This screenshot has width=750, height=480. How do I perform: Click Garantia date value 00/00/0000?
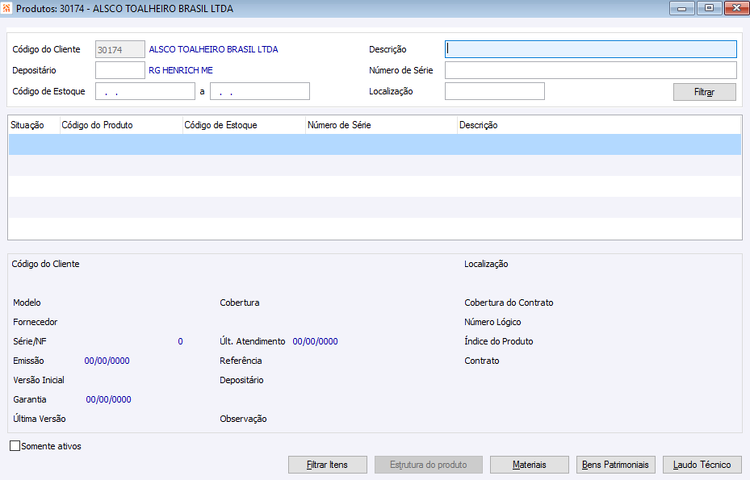(x=108, y=400)
